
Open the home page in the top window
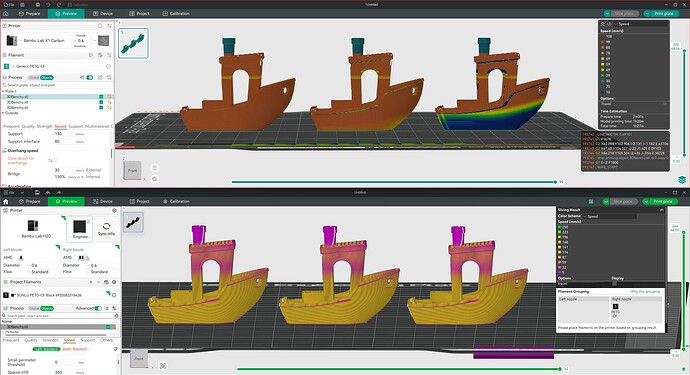[6, 14]
